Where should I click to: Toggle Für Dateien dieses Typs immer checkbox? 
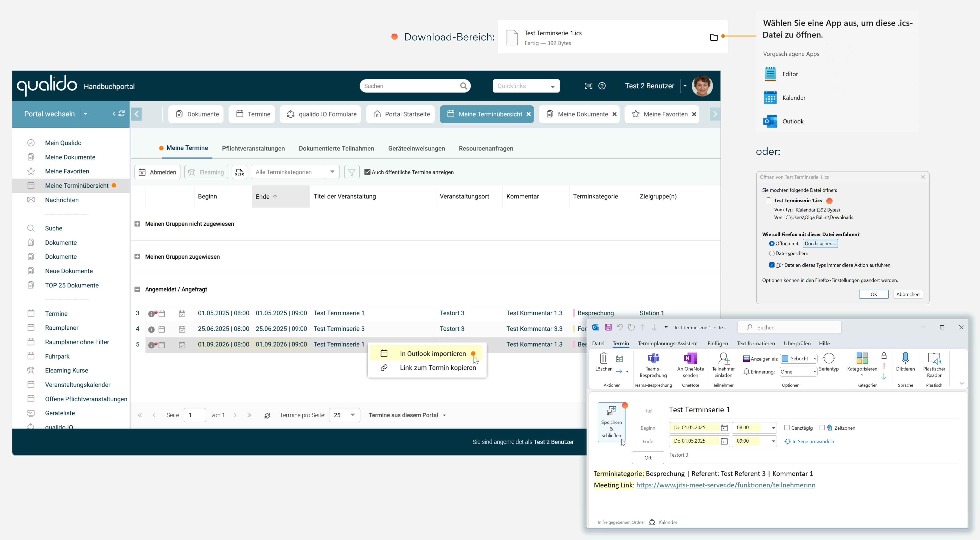point(772,265)
